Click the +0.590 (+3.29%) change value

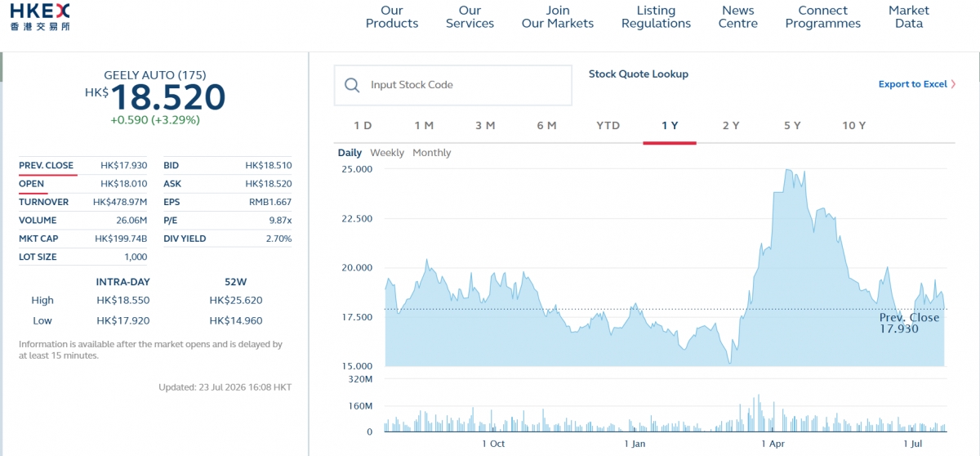click(x=155, y=119)
